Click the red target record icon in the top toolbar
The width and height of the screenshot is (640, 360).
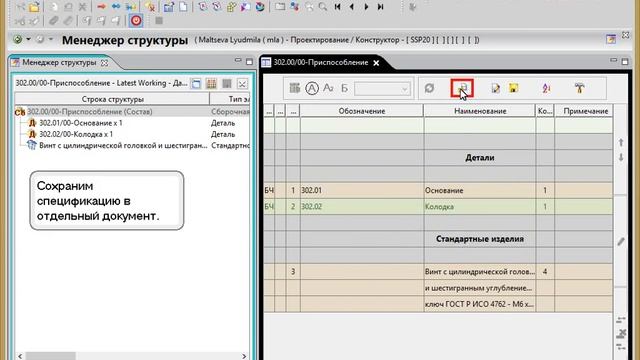click(136, 20)
